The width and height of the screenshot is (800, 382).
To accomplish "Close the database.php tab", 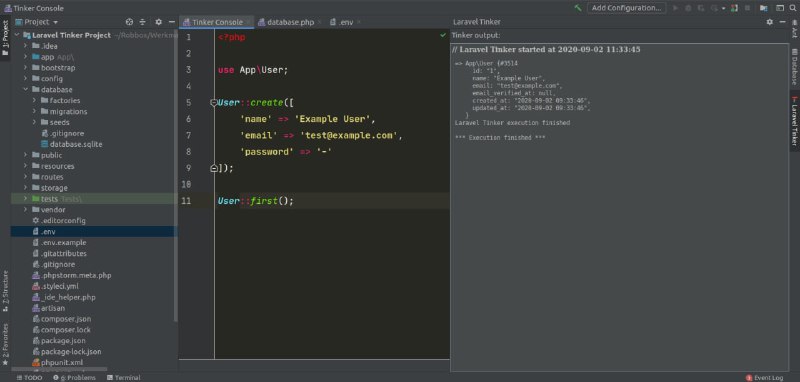I will click(x=319, y=22).
